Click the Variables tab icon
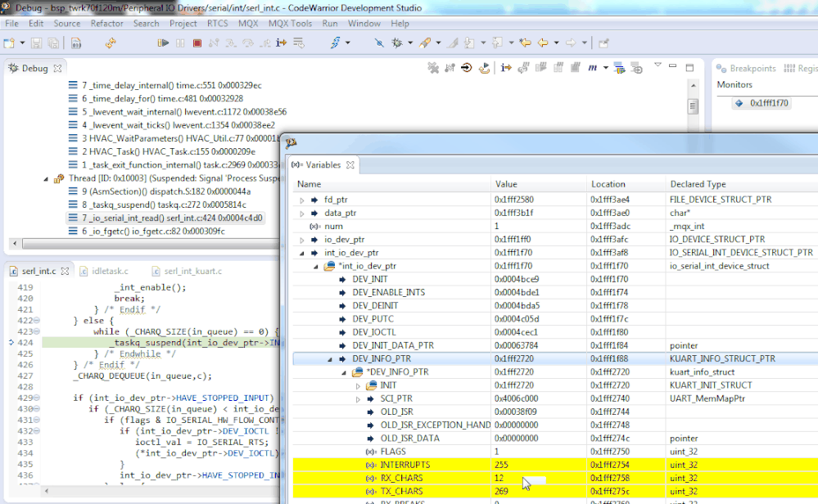Viewport: 818px width, 504px height. point(296,164)
